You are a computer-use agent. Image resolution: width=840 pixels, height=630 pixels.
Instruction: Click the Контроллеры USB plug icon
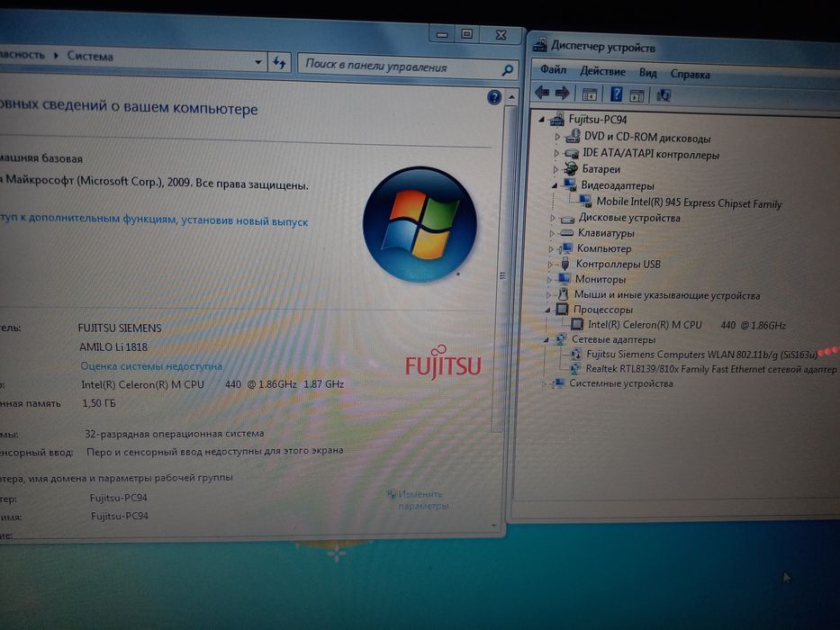pyautogui.click(x=565, y=264)
